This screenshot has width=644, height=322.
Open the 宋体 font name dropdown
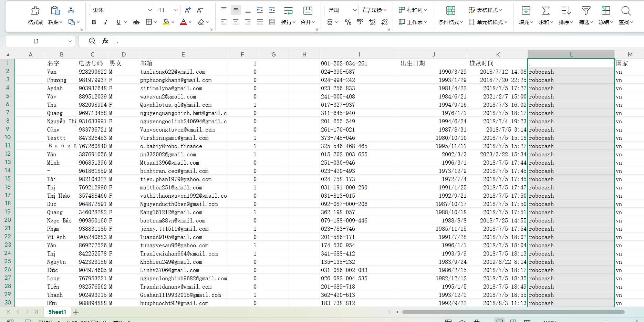point(150,10)
